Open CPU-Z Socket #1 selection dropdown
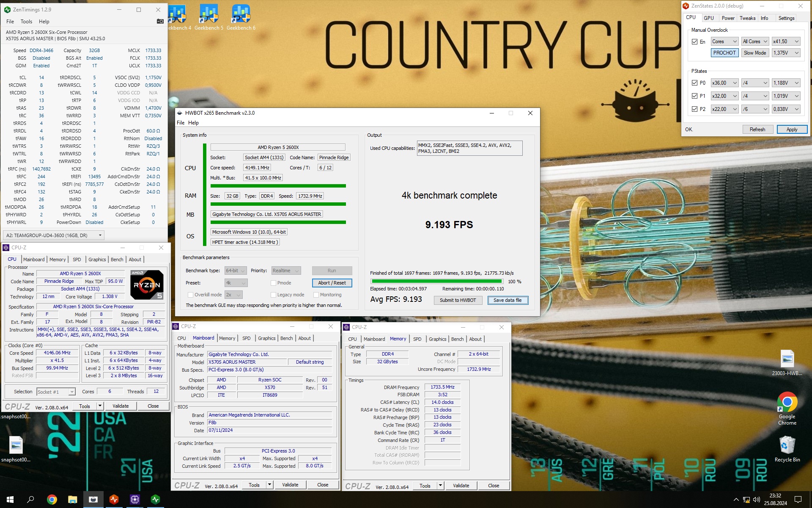 click(56, 392)
